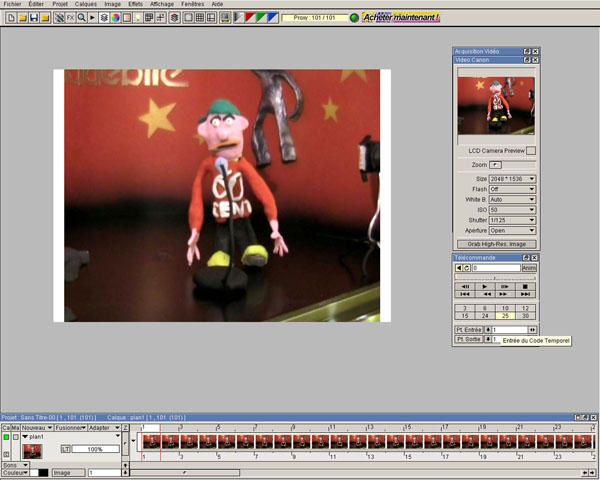Open the Fichier menu
The image size is (600, 480).
point(12,4)
